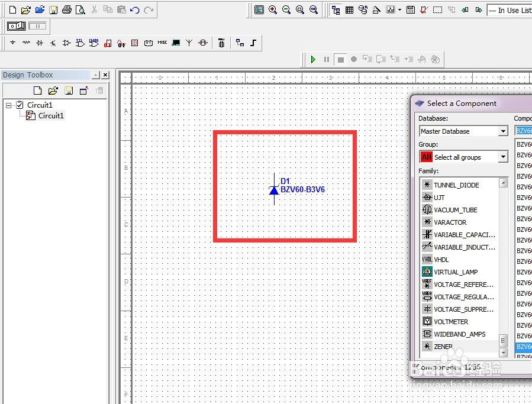Place a basic resistor component

[x=26, y=43]
